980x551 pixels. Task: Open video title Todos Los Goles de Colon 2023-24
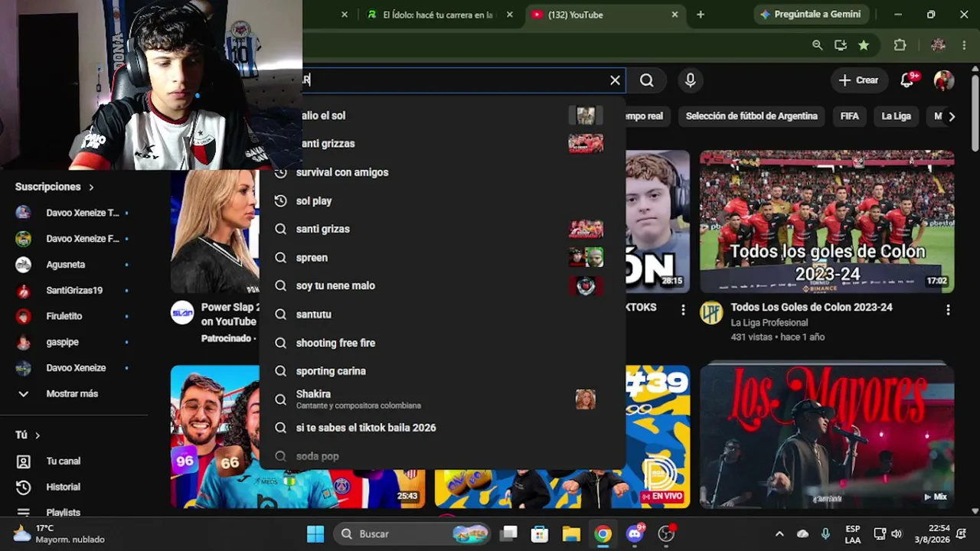(x=812, y=307)
